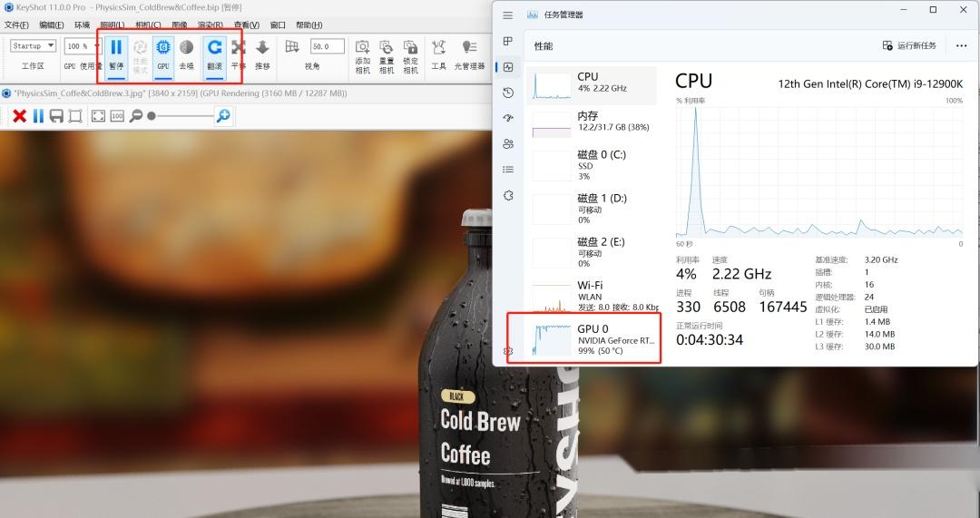The width and height of the screenshot is (980, 518).
Task: Click the zoom in magnifier icon
Action: (223, 115)
